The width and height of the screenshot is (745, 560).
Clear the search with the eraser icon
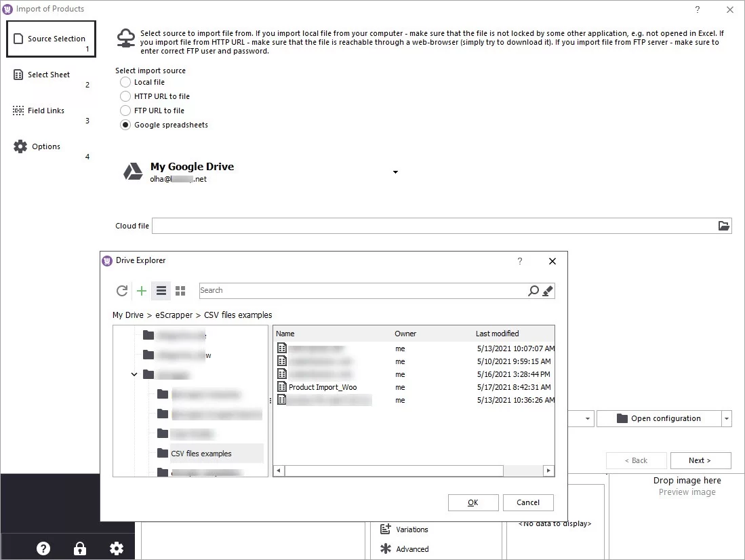[548, 291]
